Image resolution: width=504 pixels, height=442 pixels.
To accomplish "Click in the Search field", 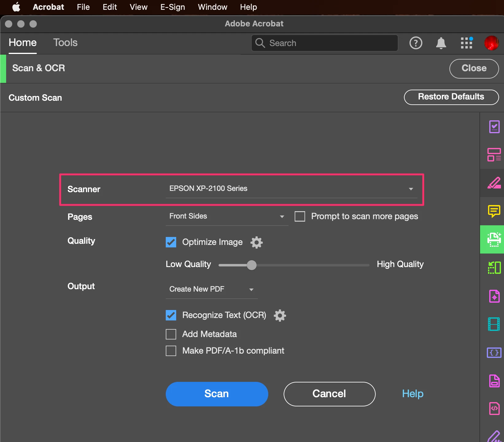I will pos(325,43).
